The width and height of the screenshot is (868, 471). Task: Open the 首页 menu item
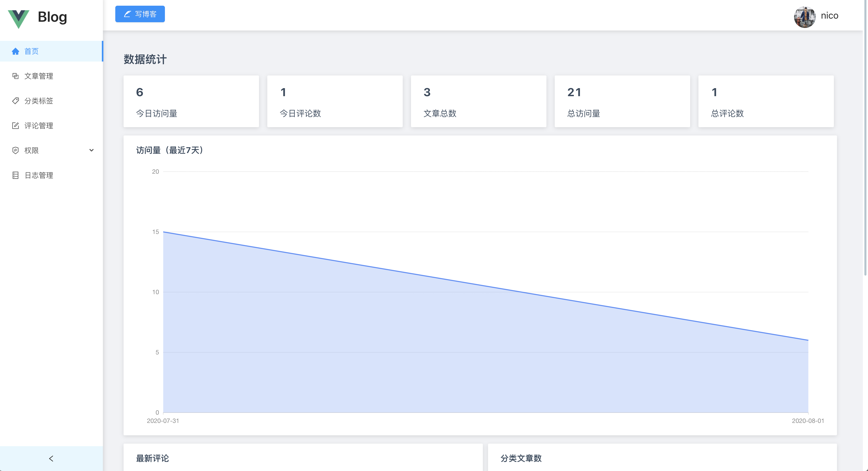[31, 51]
